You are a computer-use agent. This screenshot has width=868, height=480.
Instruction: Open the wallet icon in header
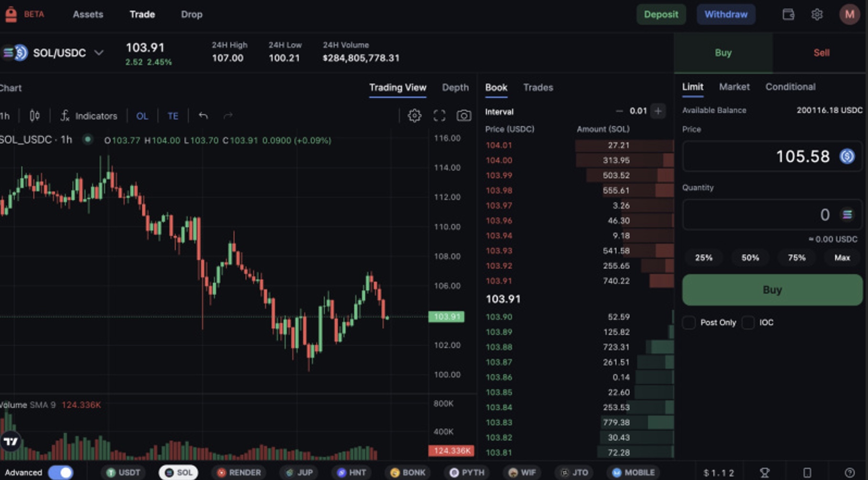point(788,14)
